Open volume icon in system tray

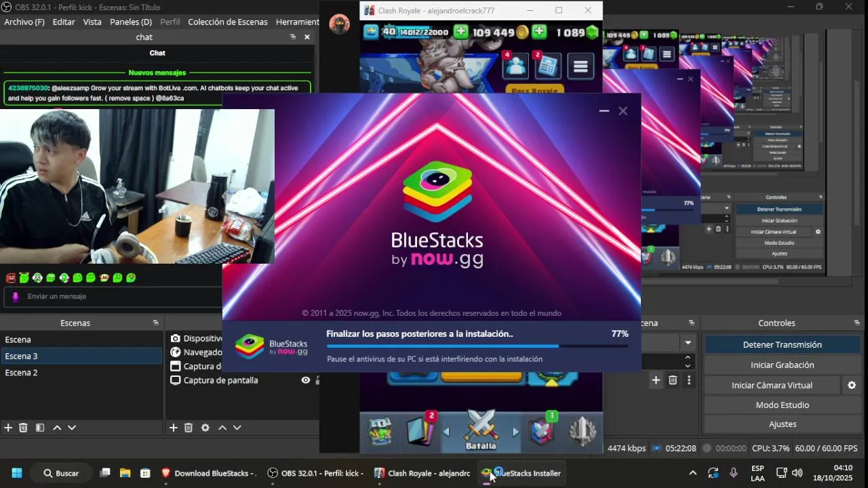point(797,473)
